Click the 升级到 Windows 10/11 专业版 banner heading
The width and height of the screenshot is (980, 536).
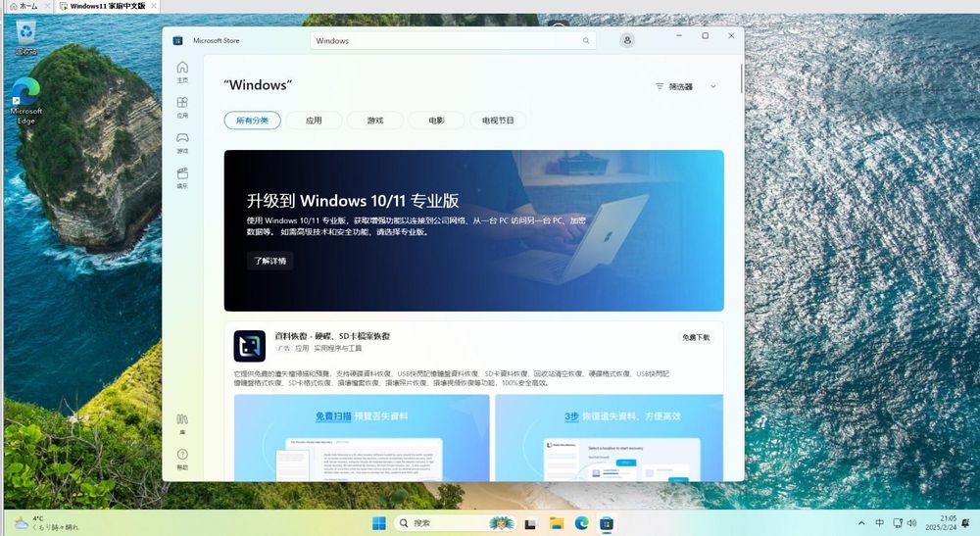pyautogui.click(x=353, y=201)
